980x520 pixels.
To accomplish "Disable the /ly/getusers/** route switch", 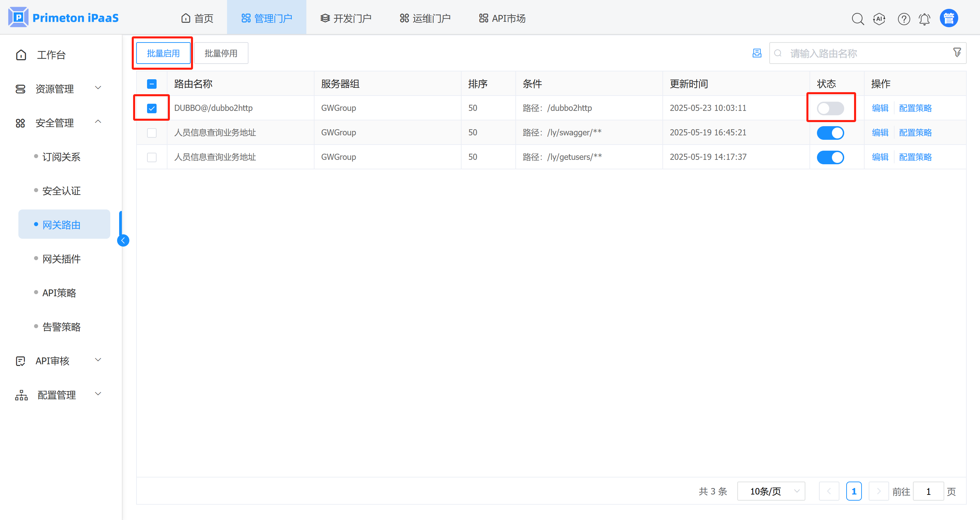I will tap(830, 157).
